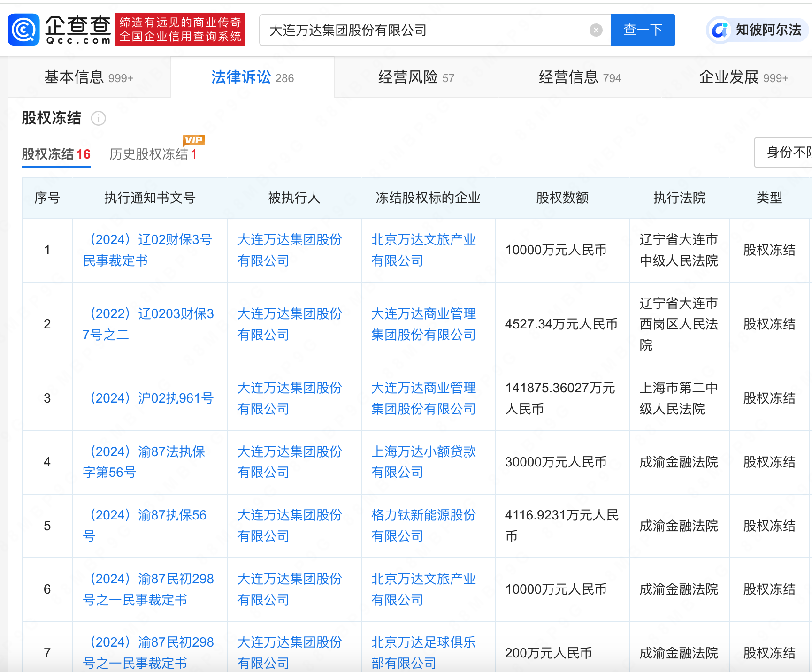Click the 10000万元人民币 amount in row 1
Image resolution: width=812 pixels, height=672 pixels.
tap(556, 250)
